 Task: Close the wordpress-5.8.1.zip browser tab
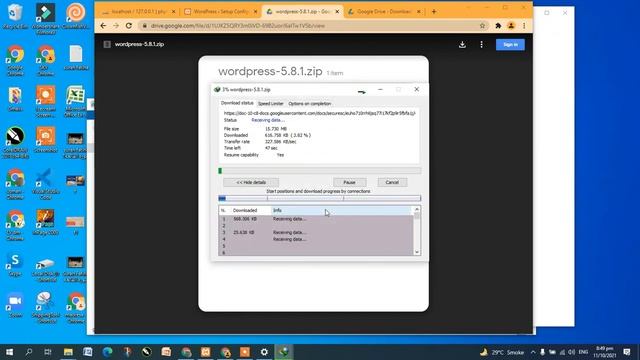coord(337,12)
